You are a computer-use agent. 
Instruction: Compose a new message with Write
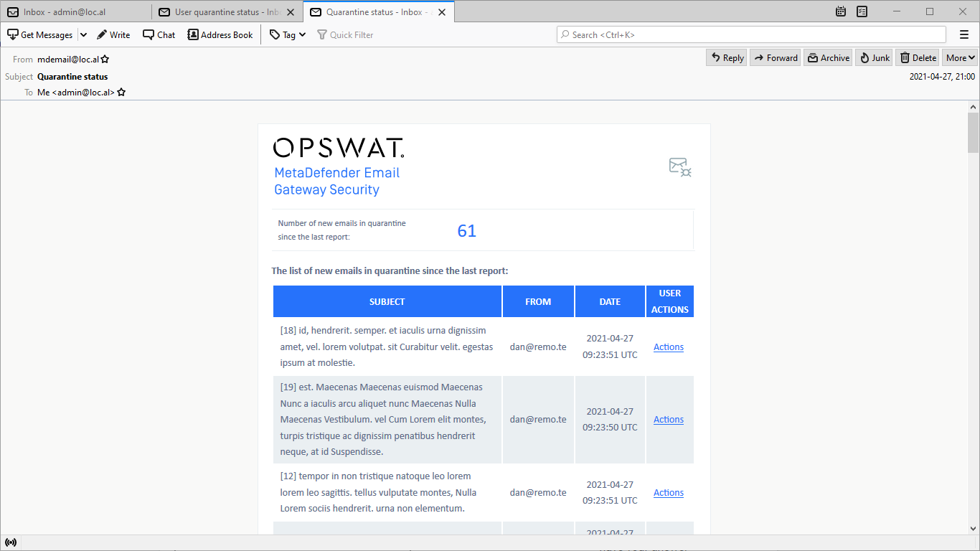pyautogui.click(x=113, y=34)
